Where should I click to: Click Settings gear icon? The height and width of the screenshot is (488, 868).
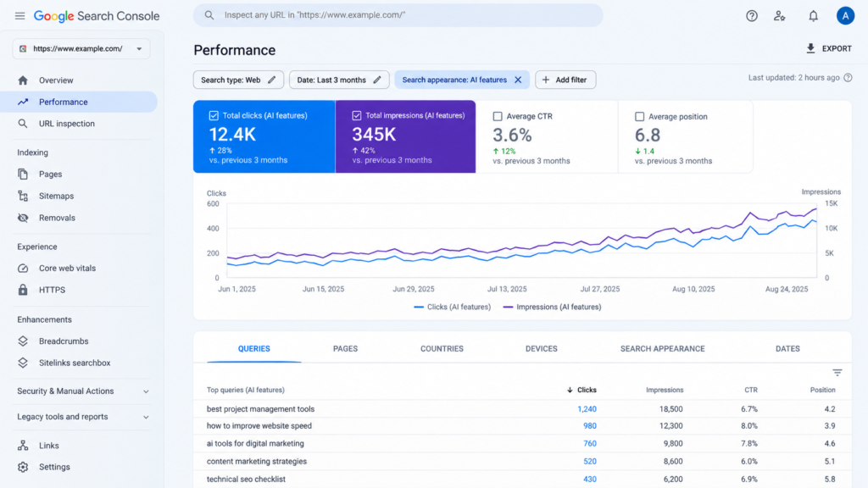pyautogui.click(x=23, y=467)
